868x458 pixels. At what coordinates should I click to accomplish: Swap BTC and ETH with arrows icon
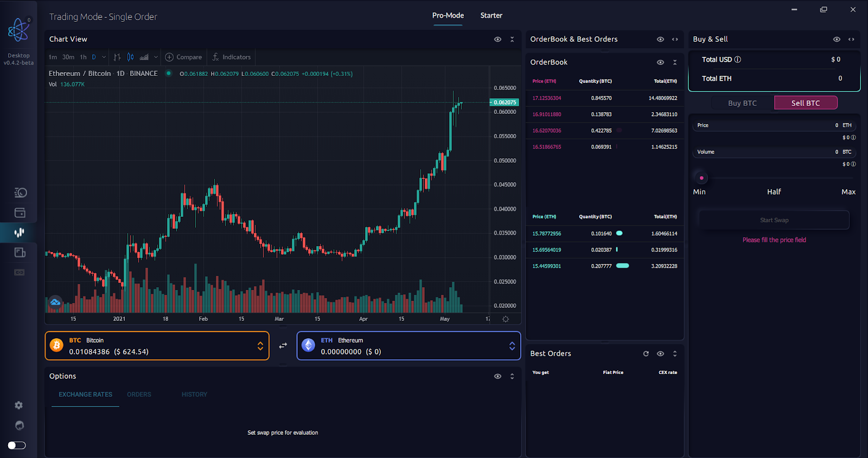coord(283,346)
